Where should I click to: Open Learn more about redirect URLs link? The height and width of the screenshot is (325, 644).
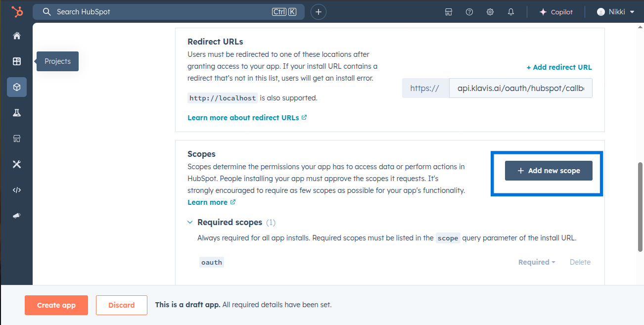247,118
